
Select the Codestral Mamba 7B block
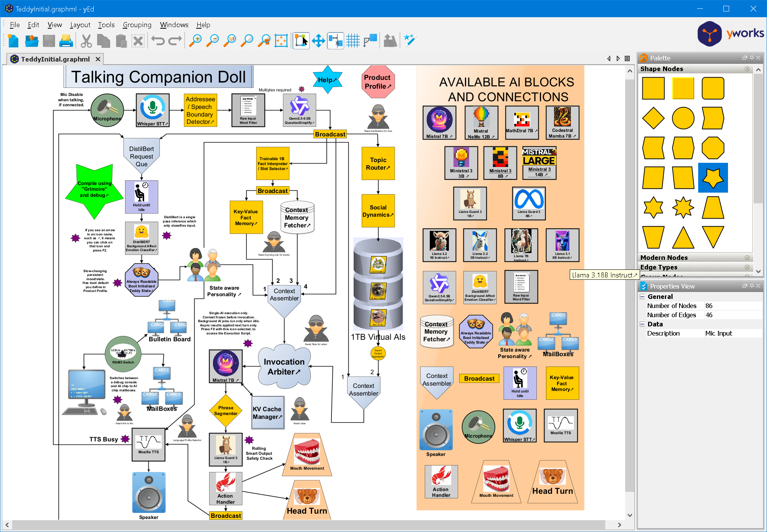(x=562, y=123)
